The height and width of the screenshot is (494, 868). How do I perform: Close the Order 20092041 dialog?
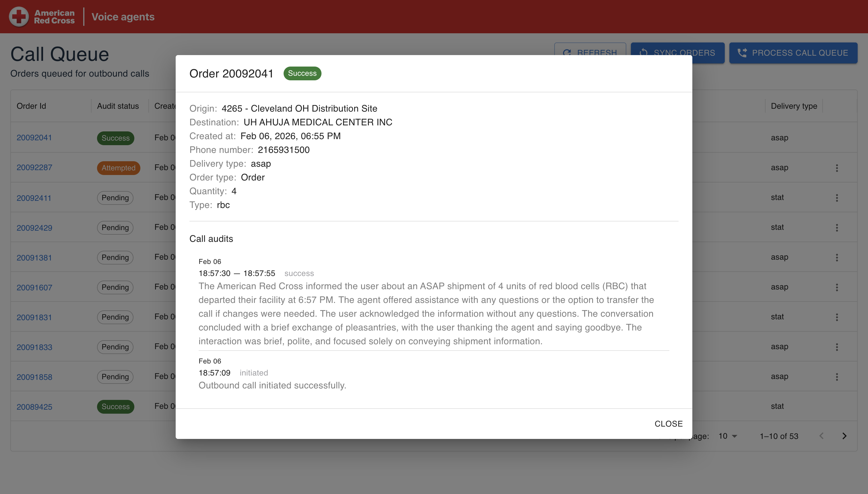point(669,424)
